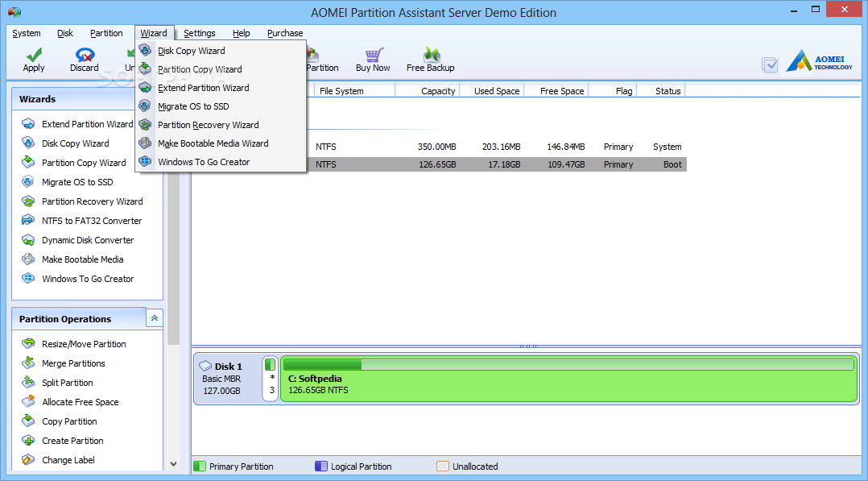The height and width of the screenshot is (481, 868).
Task: Open the Purchase menu
Action: coord(285,33)
